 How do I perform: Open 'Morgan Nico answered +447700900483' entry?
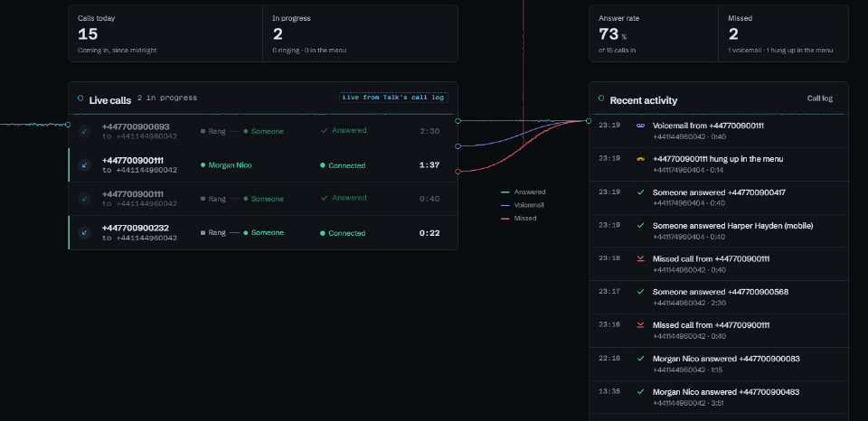pos(719,398)
